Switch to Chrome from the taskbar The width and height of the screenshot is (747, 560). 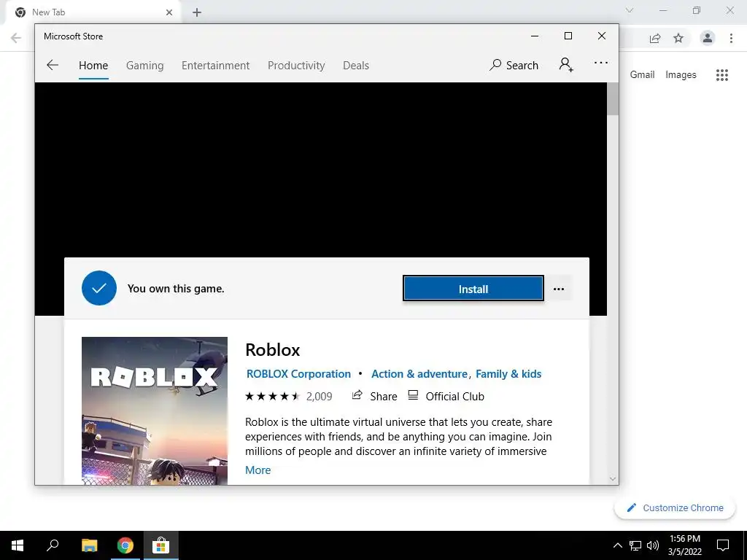125,545
